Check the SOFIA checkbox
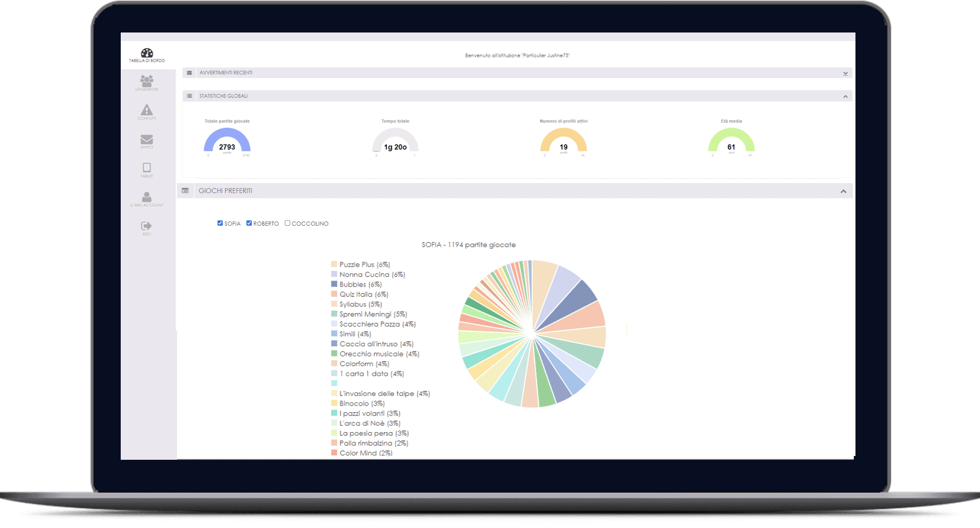The width and height of the screenshot is (980, 528). (x=220, y=223)
